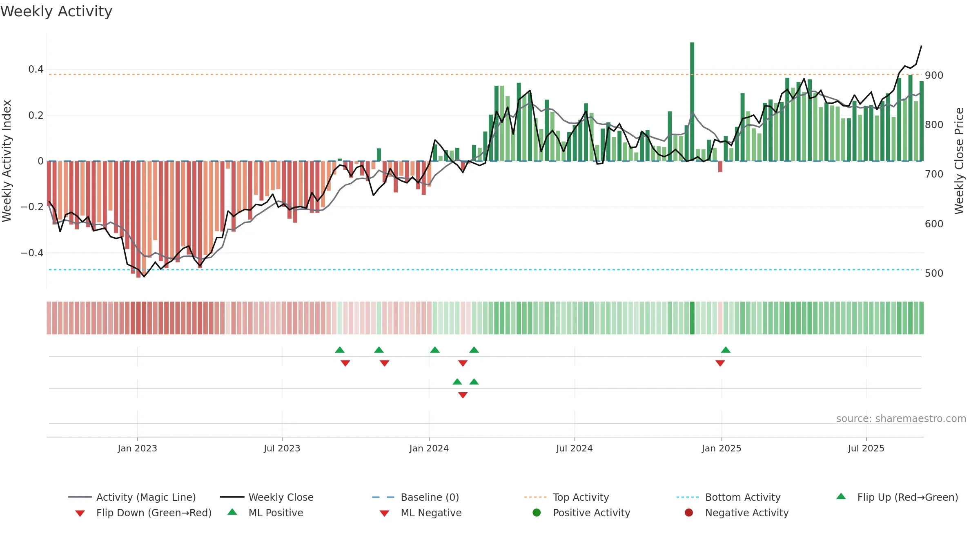
Task: Toggle the Negative Activity legend entry
Action: (x=737, y=513)
